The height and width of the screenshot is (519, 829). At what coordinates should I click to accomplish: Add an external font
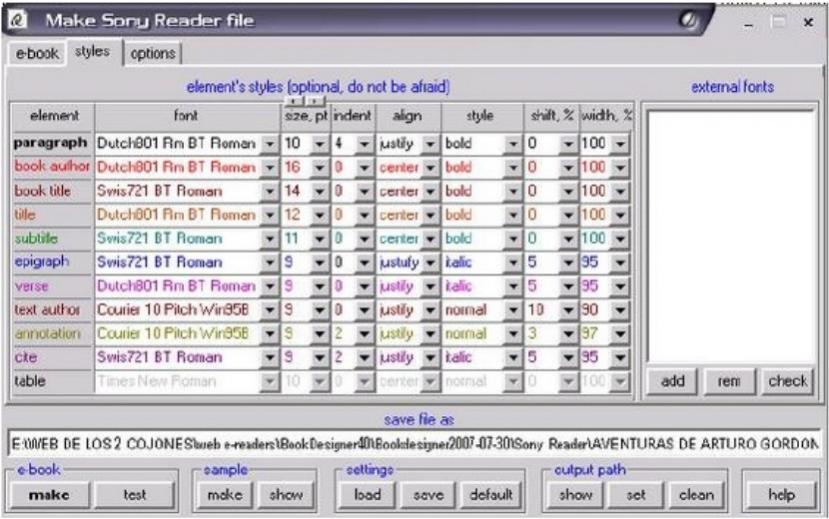click(x=673, y=381)
